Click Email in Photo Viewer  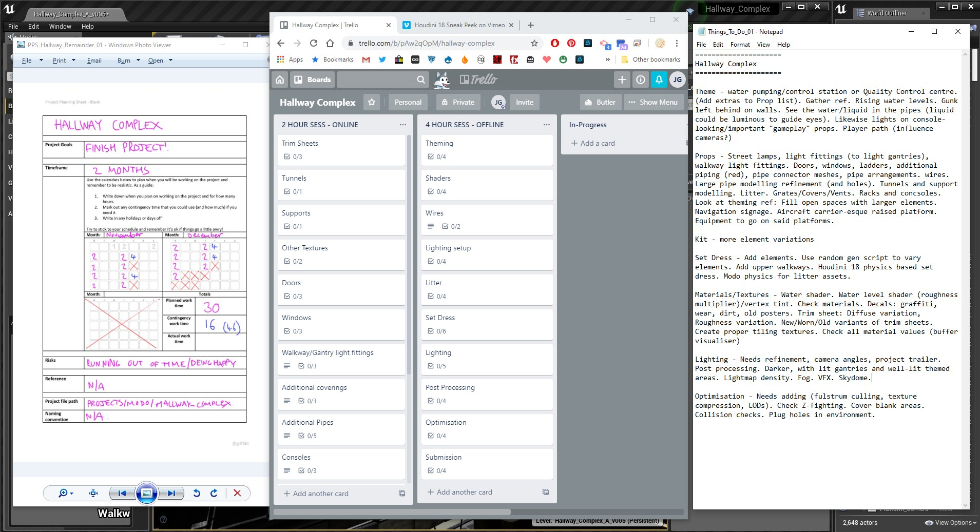click(x=94, y=61)
